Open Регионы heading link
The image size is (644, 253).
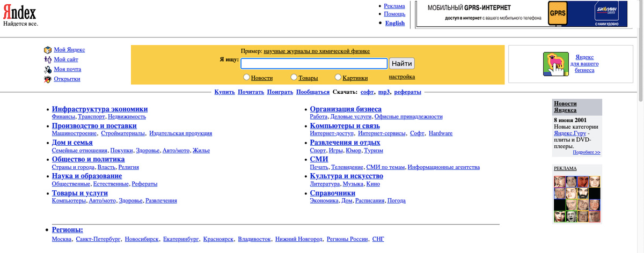pos(67,229)
